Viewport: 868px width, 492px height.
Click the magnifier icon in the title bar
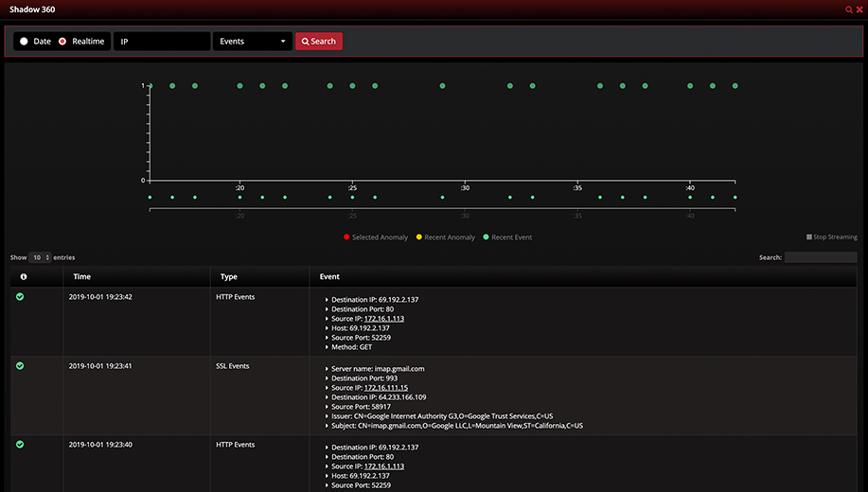[x=849, y=9]
